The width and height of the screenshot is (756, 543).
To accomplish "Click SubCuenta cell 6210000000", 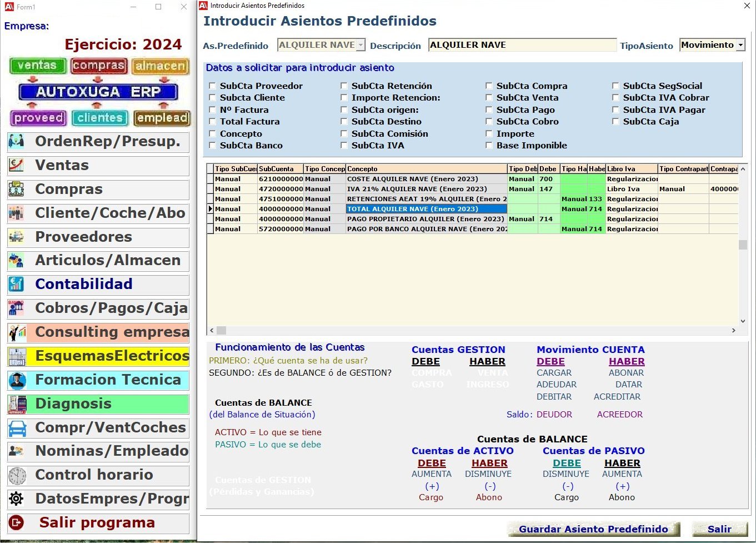I will click(281, 179).
